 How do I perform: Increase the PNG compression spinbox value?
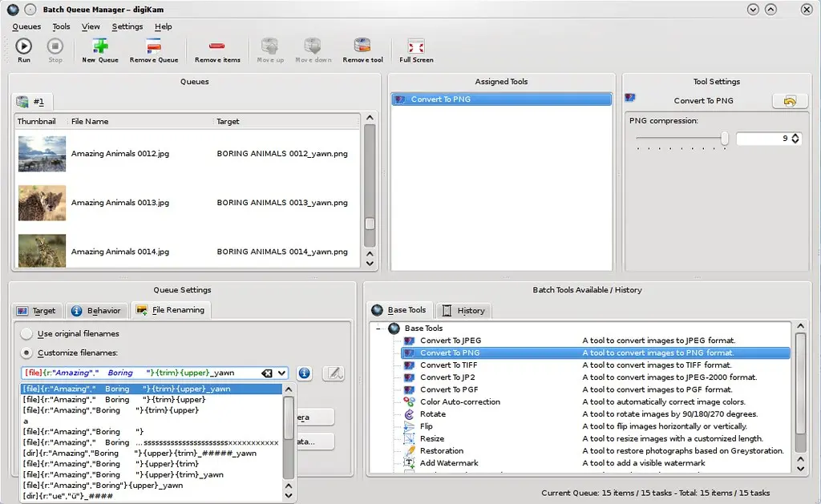click(x=795, y=135)
